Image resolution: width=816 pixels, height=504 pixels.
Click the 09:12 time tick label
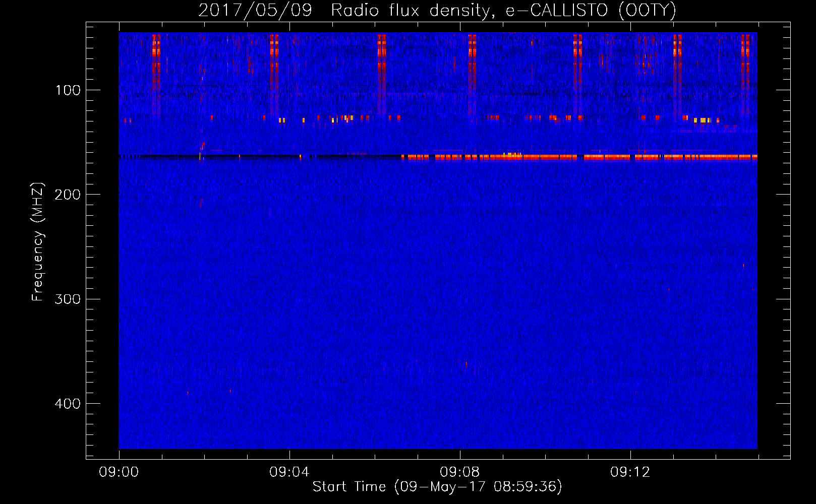630,472
